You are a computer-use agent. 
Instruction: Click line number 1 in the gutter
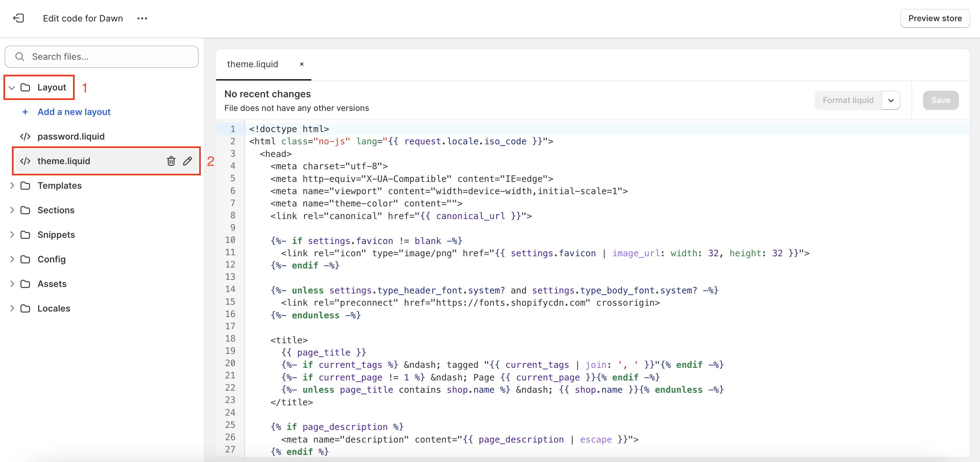pos(233,129)
